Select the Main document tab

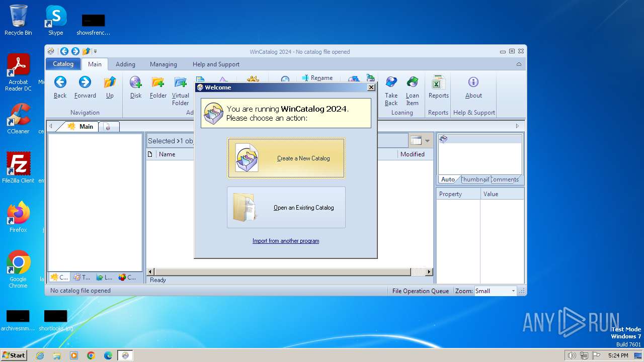pyautogui.click(x=80, y=126)
